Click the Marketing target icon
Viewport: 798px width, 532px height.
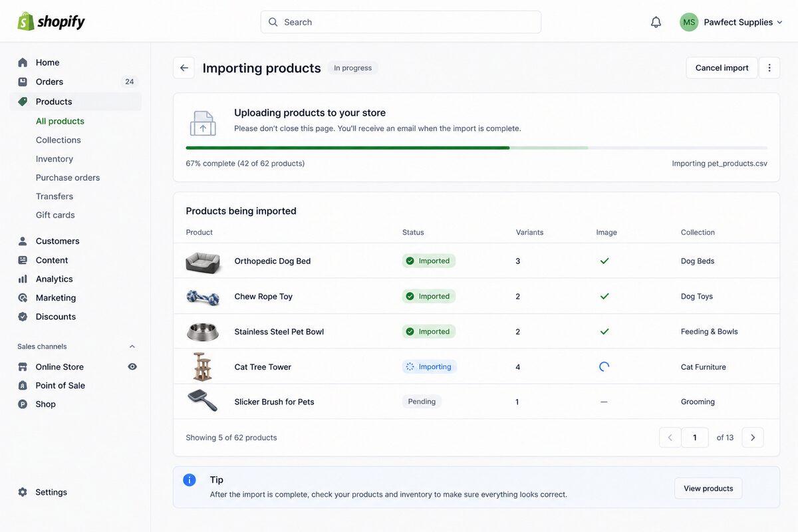tap(23, 298)
